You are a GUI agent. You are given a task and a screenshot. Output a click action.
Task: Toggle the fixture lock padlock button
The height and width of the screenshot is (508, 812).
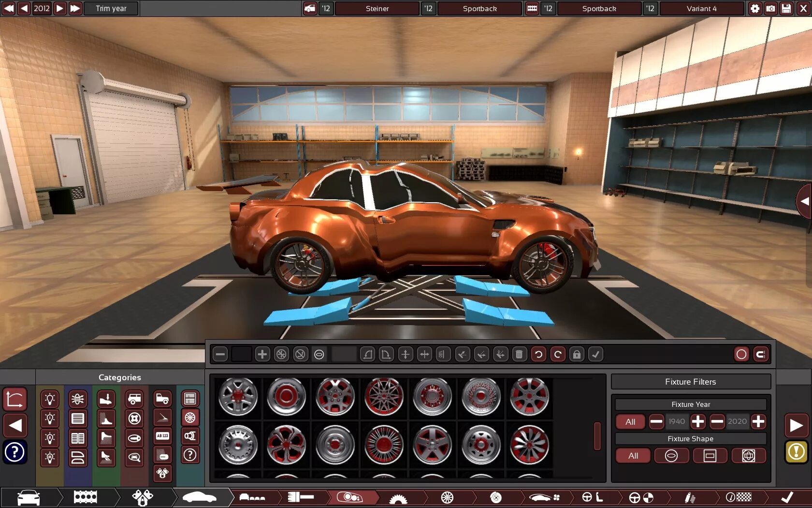577,355
